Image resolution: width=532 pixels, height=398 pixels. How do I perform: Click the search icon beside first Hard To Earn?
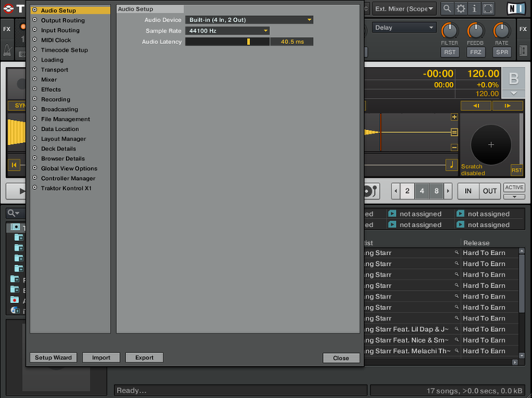pos(457,253)
